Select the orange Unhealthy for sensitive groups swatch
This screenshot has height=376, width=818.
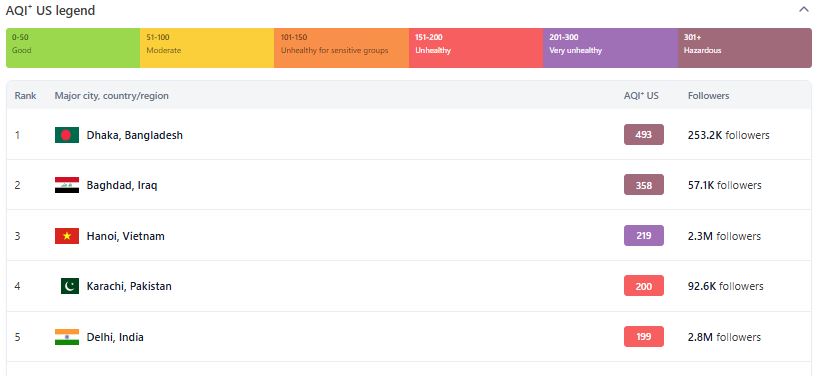[342, 48]
